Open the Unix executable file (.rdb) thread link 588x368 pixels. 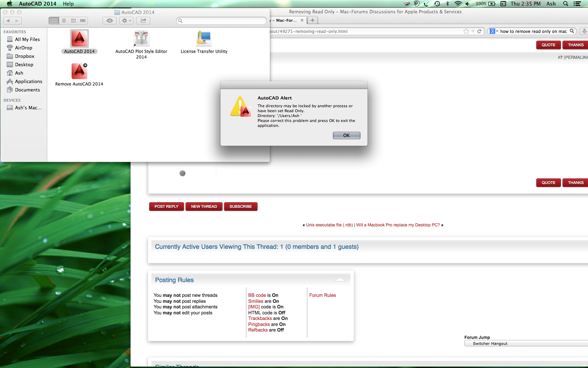329,225
